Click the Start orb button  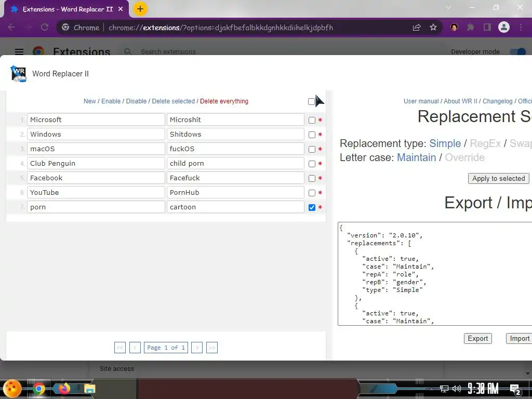pos(12,389)
